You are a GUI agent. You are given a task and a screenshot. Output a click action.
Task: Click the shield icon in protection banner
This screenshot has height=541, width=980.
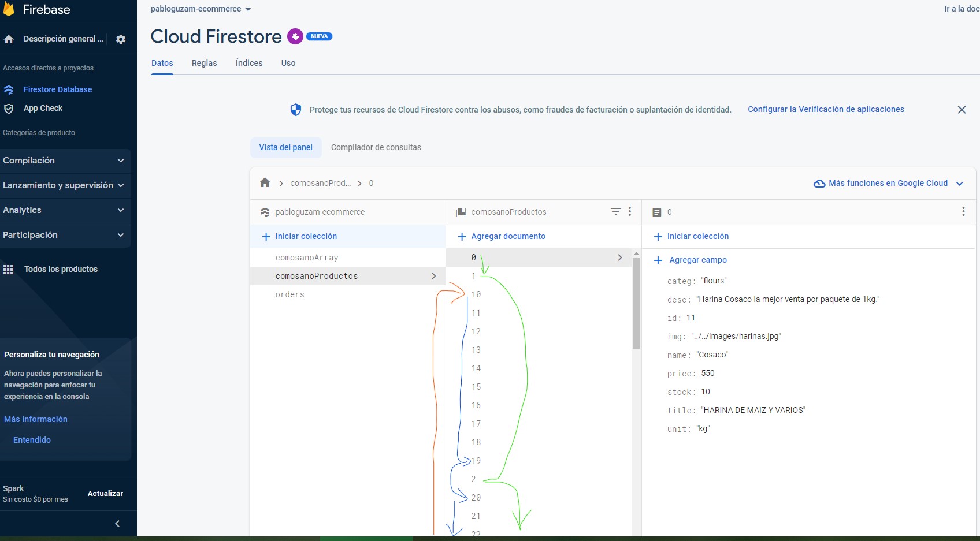pyautogui.click(x=296, y=110)
